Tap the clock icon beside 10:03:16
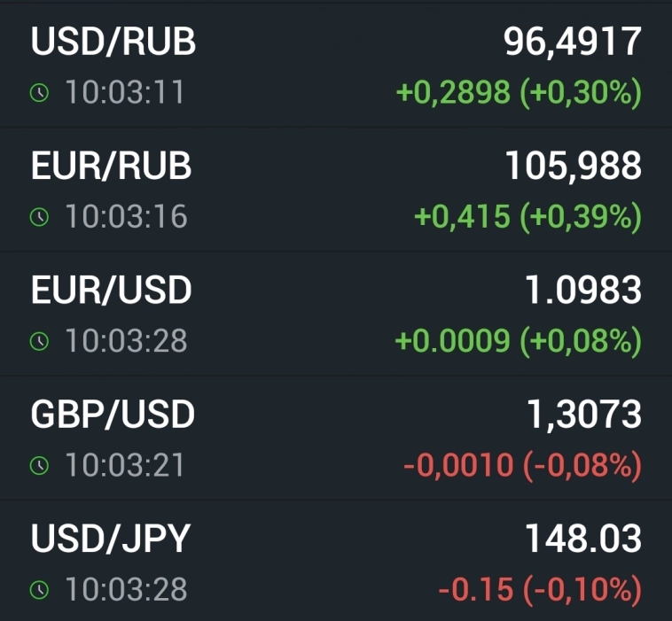Image resolution: width=672 pixels, height=621 pixels. tap(39, 217)
